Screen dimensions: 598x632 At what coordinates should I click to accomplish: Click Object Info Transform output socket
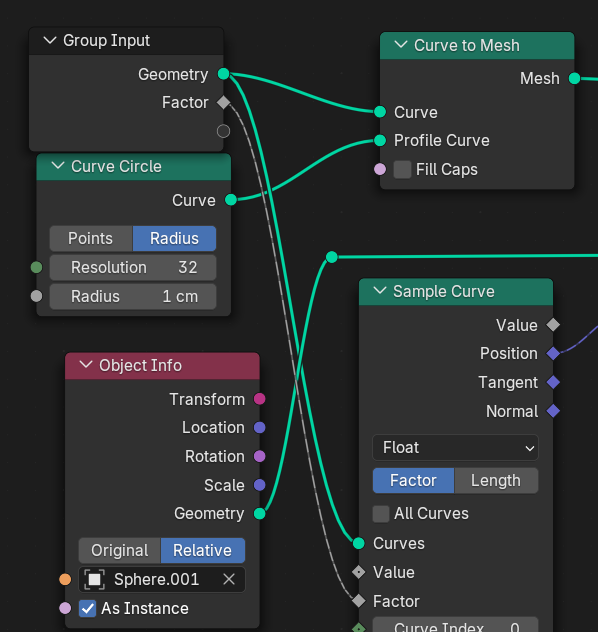[260, 399]
